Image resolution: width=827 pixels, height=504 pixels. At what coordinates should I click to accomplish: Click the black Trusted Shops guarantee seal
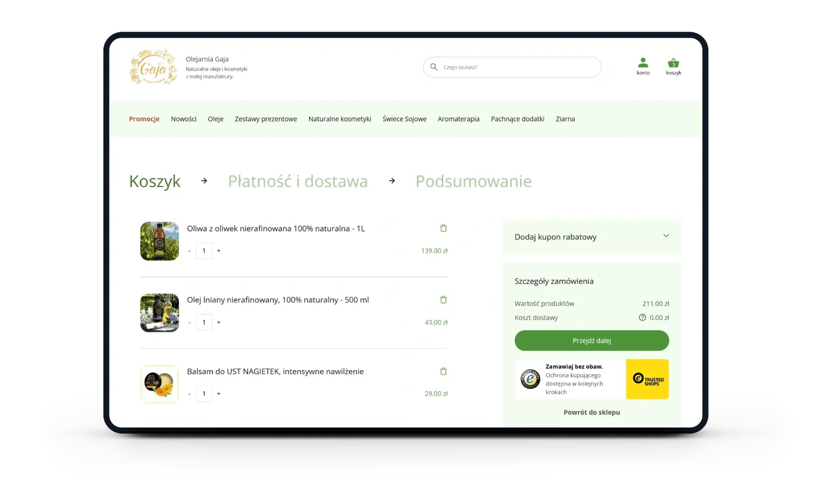click(530, 378)
